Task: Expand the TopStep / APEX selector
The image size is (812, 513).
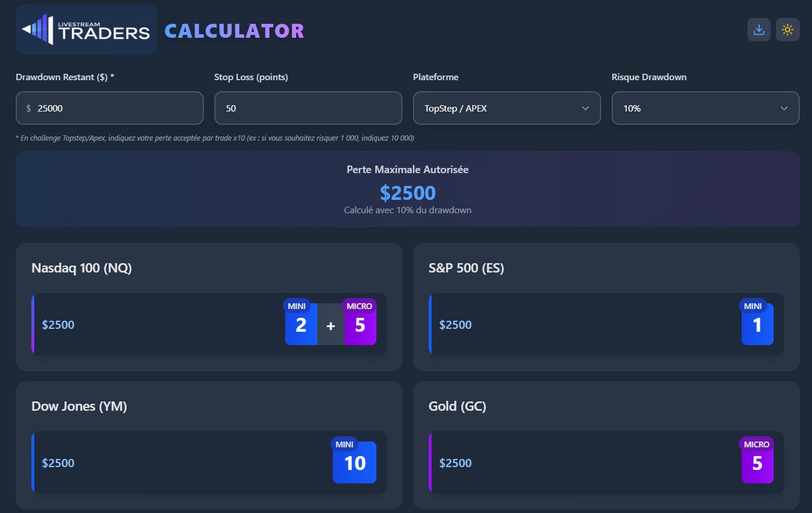Action: (x=506, y=108)
